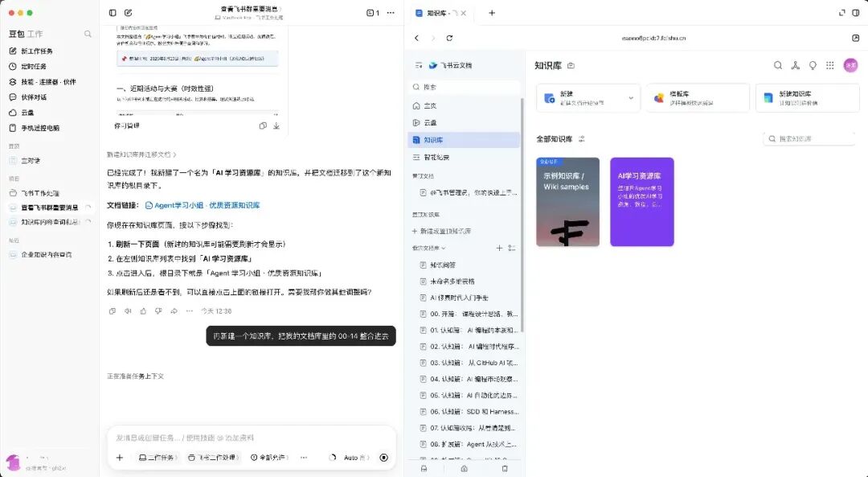Toggle the split view panel icon
This screenshot has height=477, width=868.
tap(857, 13)
